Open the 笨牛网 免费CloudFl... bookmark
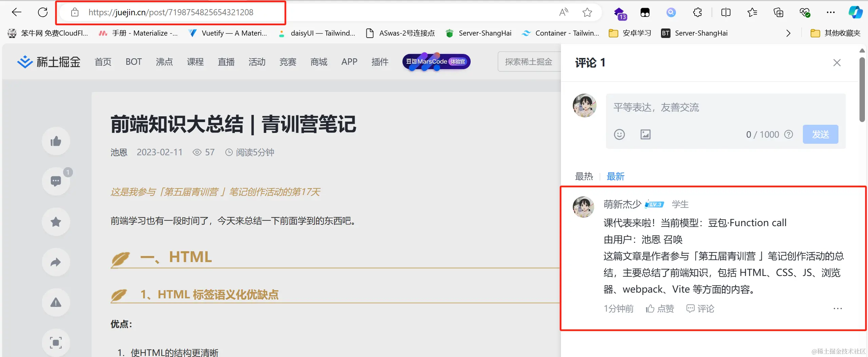The height and width of the screenshot is (357, 868). 48,33
